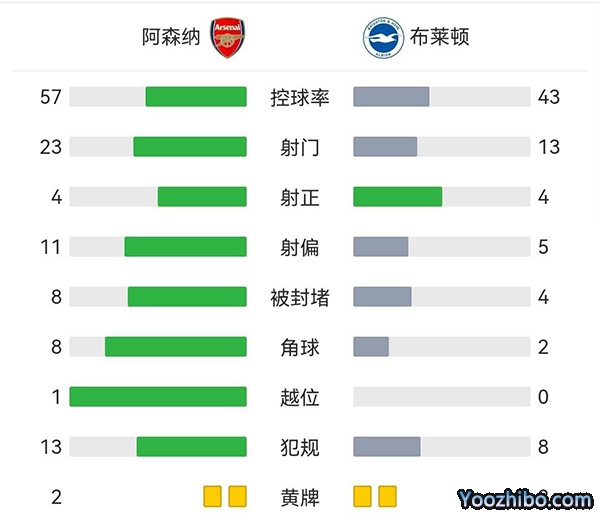Select the 射偏 shots-off-target label
This screenshot has width=600, height=515.
coord(300,247)
